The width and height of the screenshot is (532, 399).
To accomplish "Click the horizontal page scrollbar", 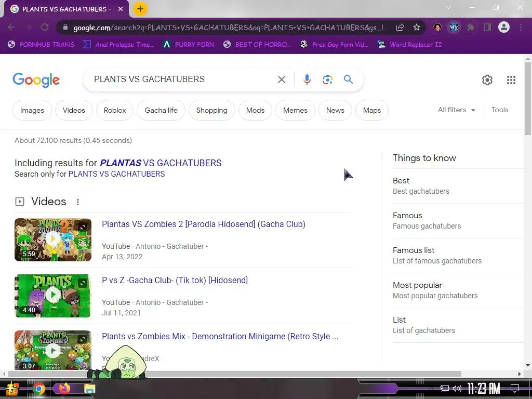I will [234, 374].
